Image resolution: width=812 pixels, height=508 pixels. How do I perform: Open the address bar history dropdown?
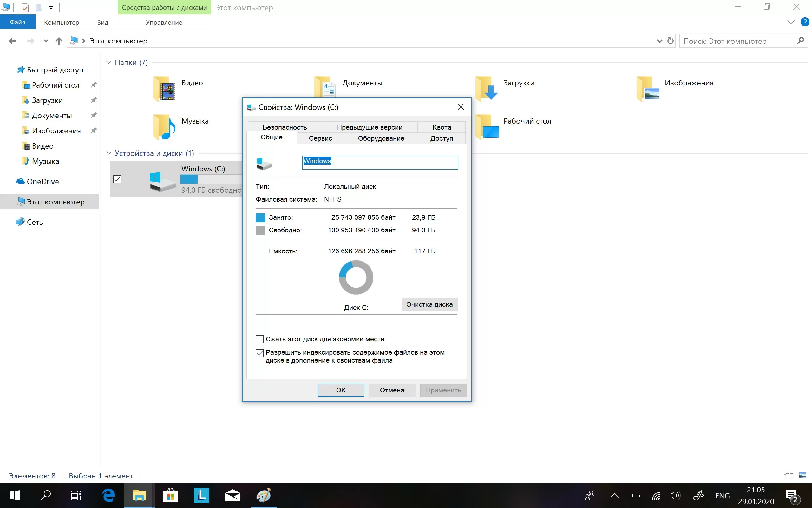659,41
